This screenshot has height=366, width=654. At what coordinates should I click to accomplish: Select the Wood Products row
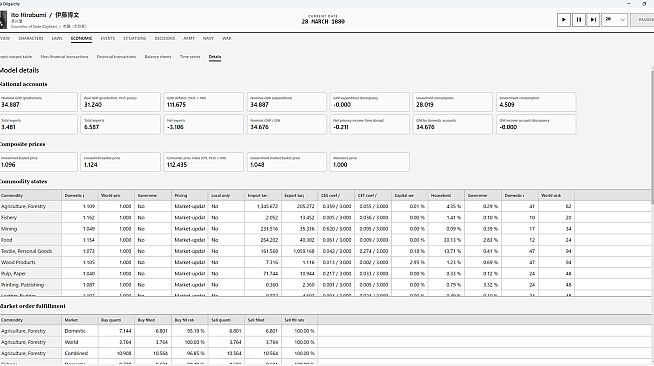click(x=325, y=263)
